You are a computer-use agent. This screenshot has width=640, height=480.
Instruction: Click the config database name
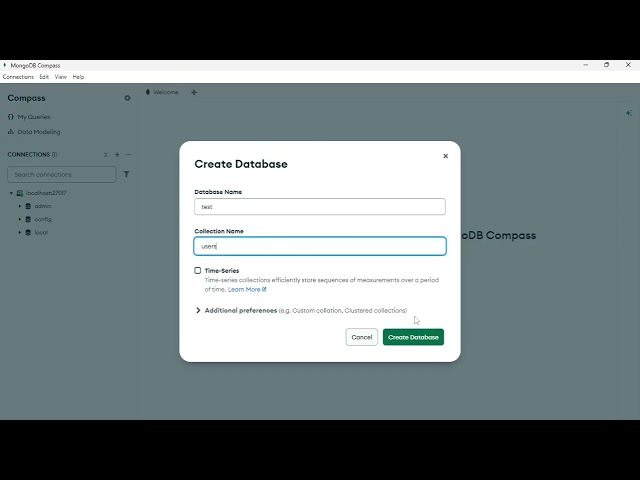[43, 219]
